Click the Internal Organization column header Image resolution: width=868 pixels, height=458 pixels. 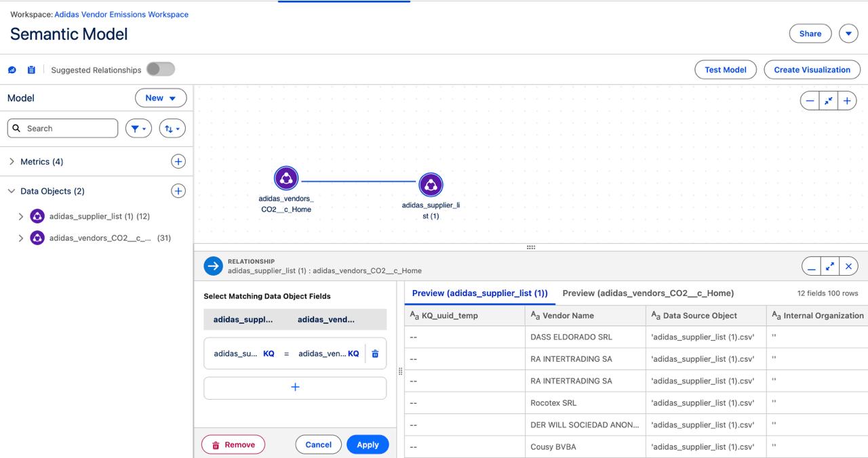817,316
